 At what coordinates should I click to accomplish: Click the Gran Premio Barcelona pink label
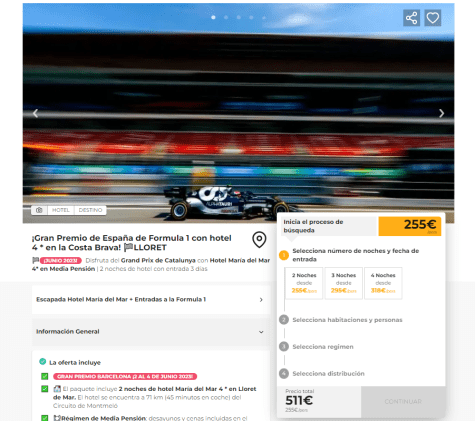[x=125, y=376]
